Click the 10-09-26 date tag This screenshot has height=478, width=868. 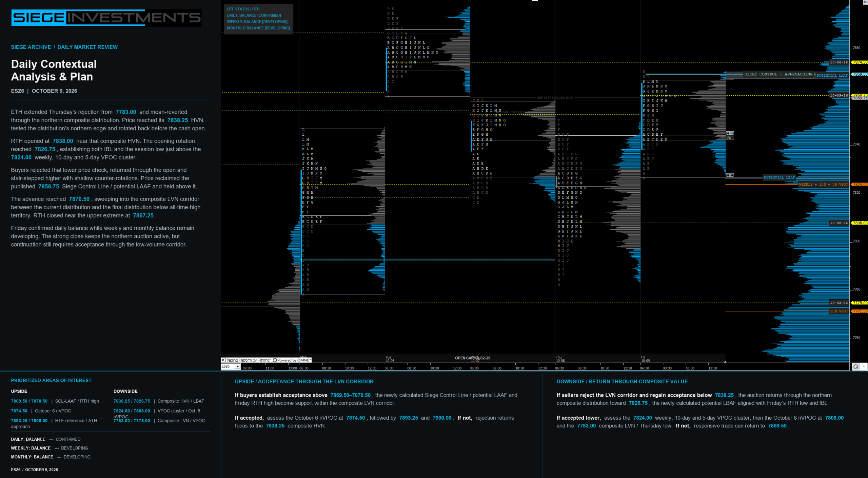[839, 96]
